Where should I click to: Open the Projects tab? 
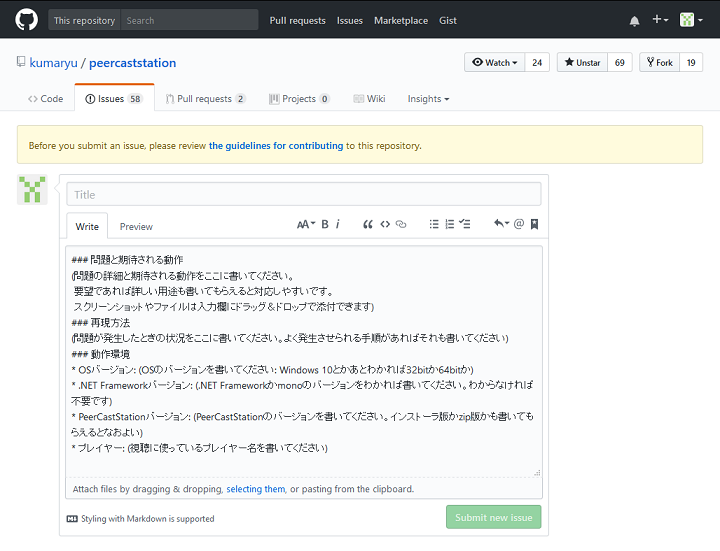point(299,99)
